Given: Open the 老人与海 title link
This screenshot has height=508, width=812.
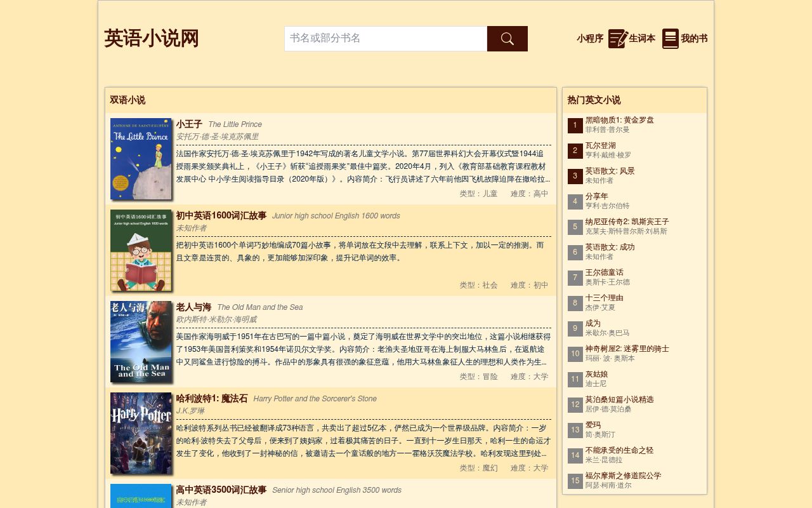Looking at the screenshot, I should point(193,307).
